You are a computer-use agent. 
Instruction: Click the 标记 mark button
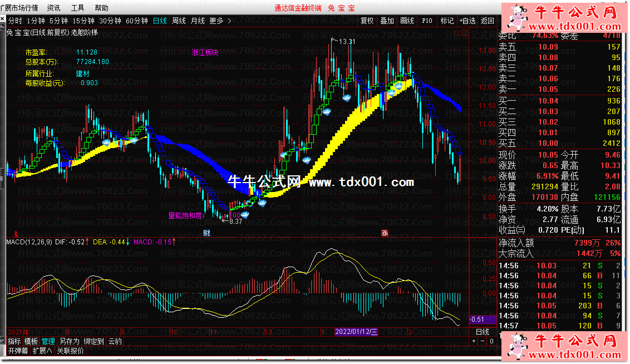[x=447, y=21]
